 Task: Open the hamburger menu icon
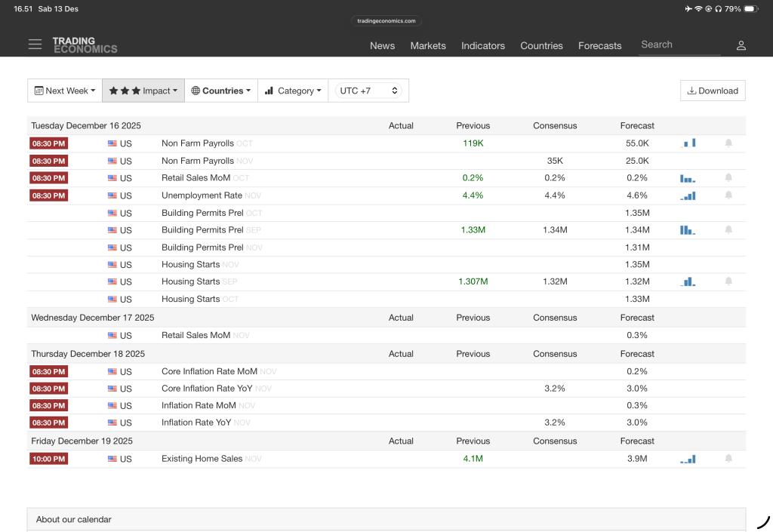tap(35, 45)
